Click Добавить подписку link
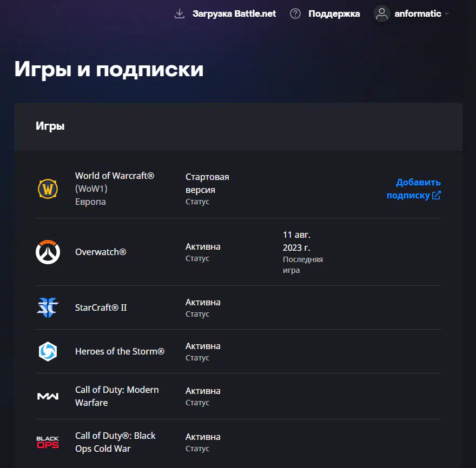This screenshot has width=476, height=468. tap(413, 189)
